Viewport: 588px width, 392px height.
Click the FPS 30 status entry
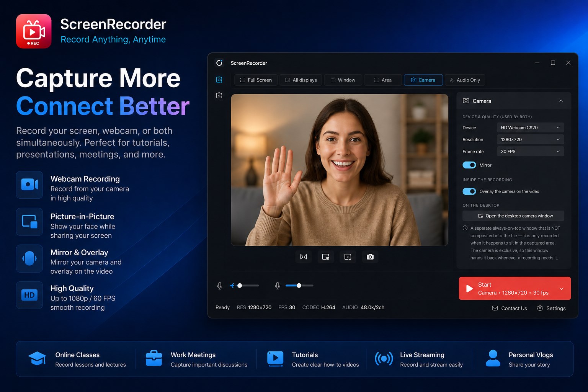coord(287,307)
